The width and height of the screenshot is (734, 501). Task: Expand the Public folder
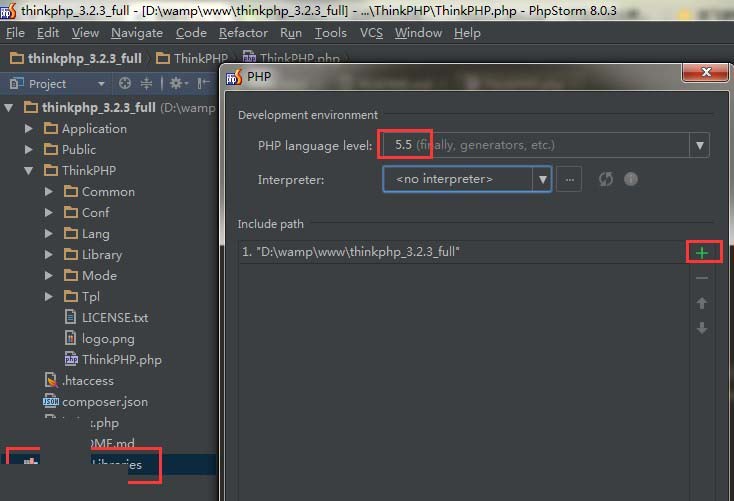pyautogui.click(x=29, y=149)
